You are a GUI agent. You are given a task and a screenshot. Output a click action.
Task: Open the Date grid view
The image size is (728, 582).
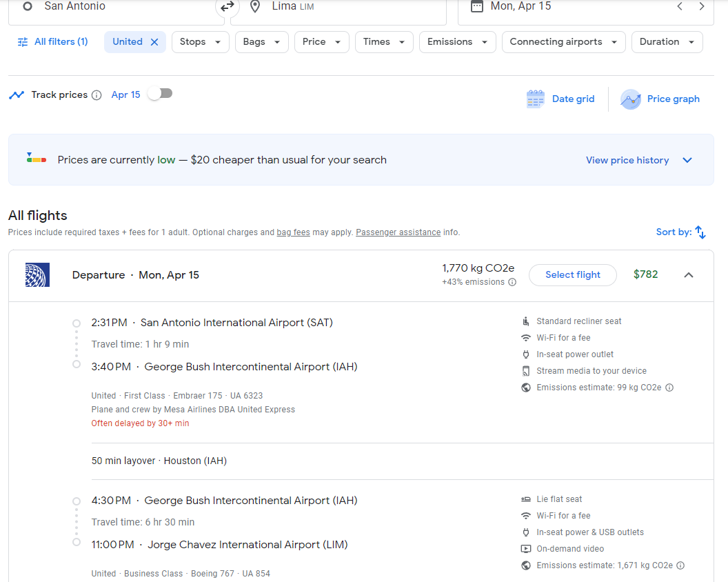tap(560, 99)
